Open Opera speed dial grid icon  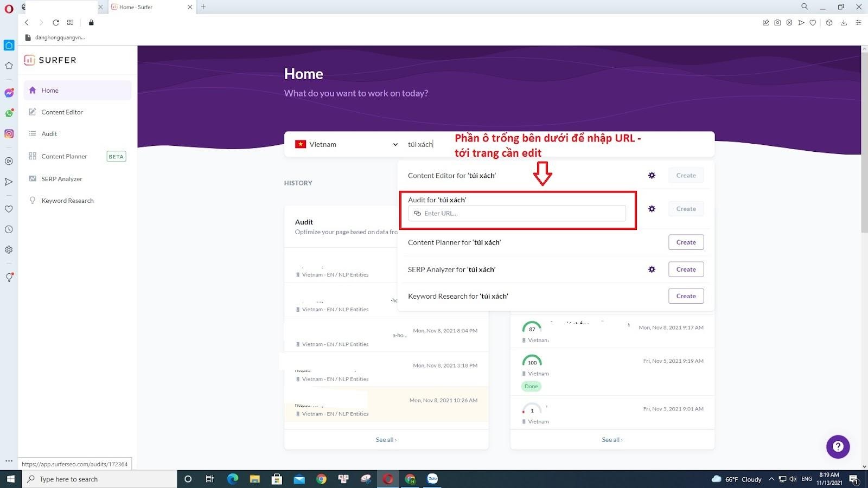(71, 23)
